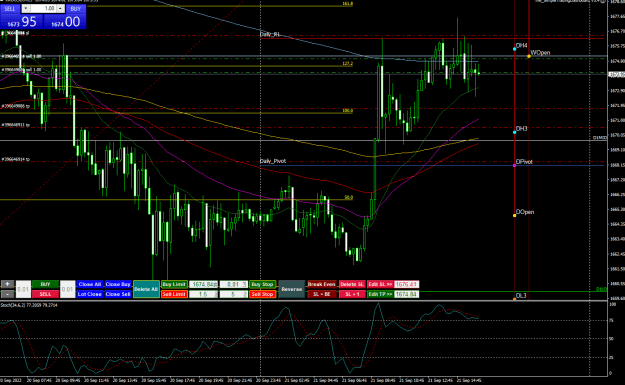Click the plus button in trade panel

(x=7, y=284)
